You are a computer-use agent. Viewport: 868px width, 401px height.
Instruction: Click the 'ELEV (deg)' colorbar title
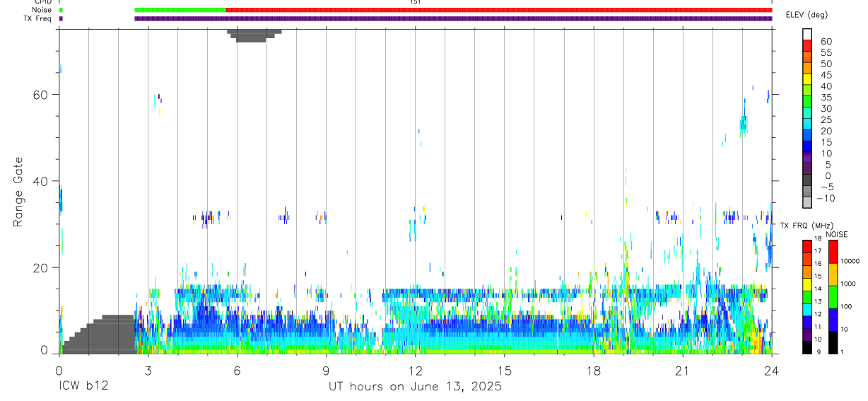click(x=807, y=15)
